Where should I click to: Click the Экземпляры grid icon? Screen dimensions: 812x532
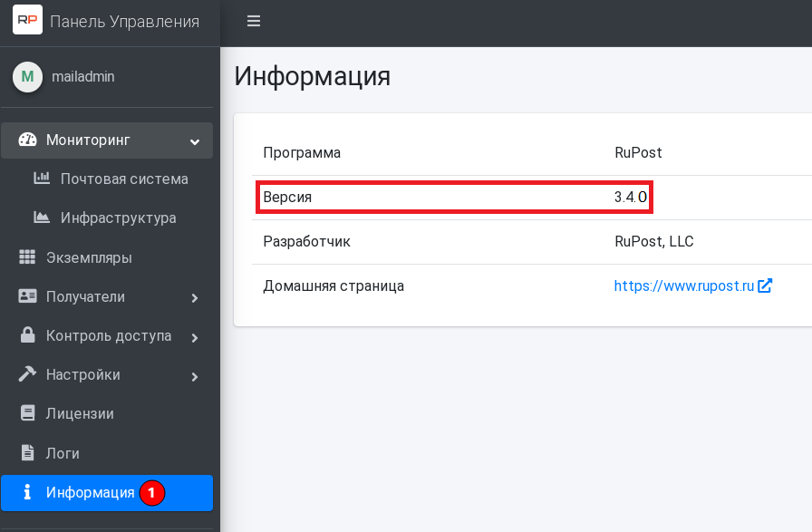pyautogui.click(x=27, y=257)
